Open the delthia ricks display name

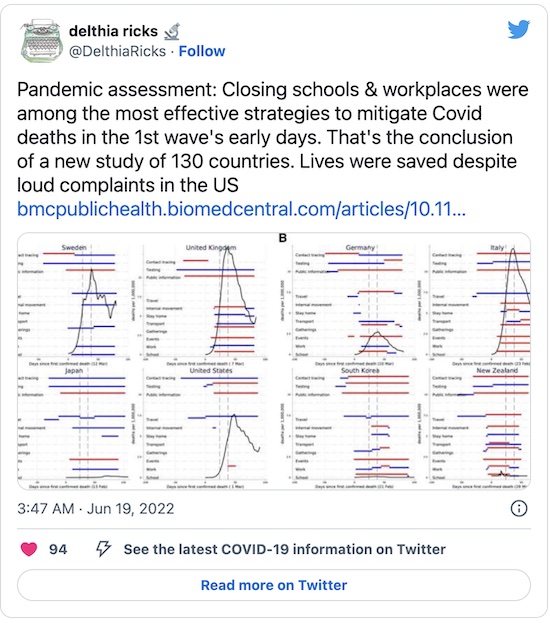(113, 31)
